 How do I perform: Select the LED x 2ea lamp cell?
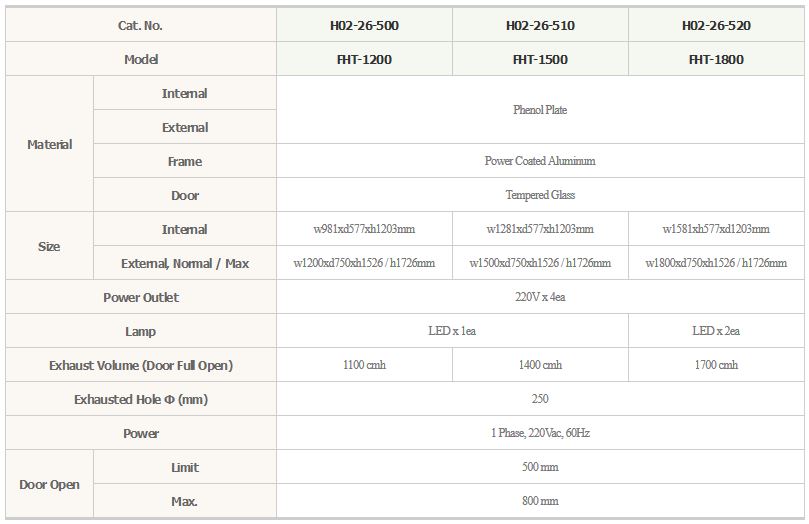point(716,331)
